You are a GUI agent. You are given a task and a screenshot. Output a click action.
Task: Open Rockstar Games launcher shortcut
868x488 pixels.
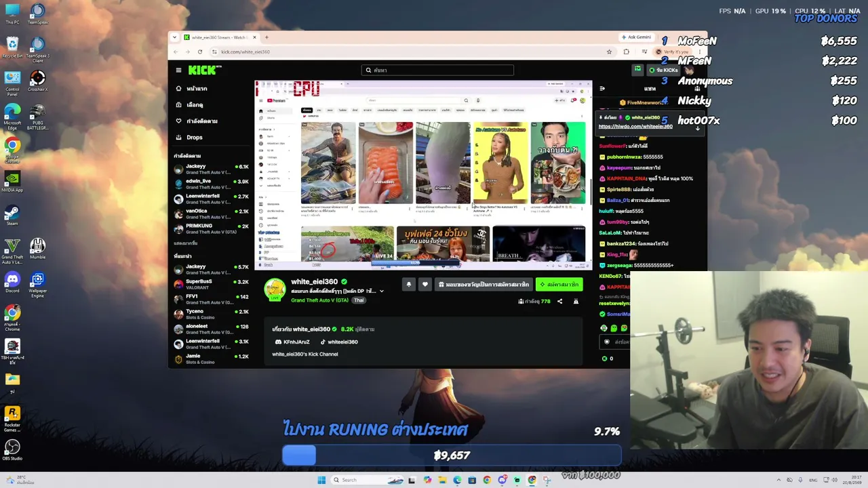(x=12, y=420)
